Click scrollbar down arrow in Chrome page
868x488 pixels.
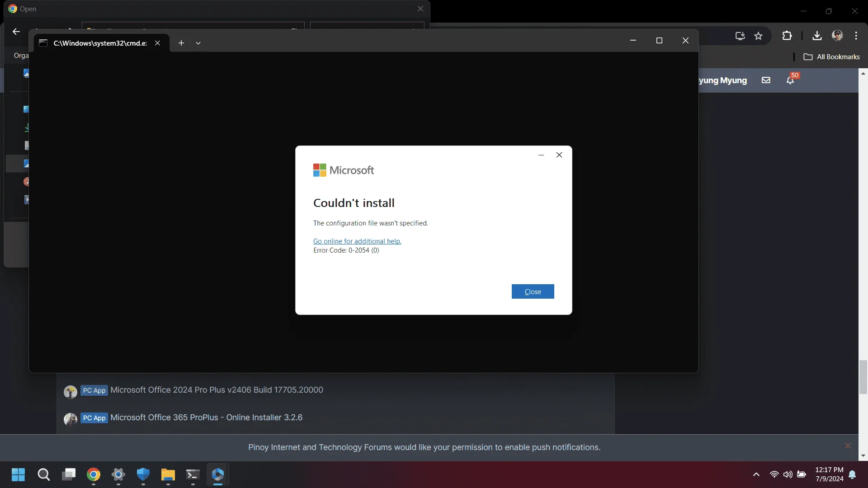tap(863, 456)
